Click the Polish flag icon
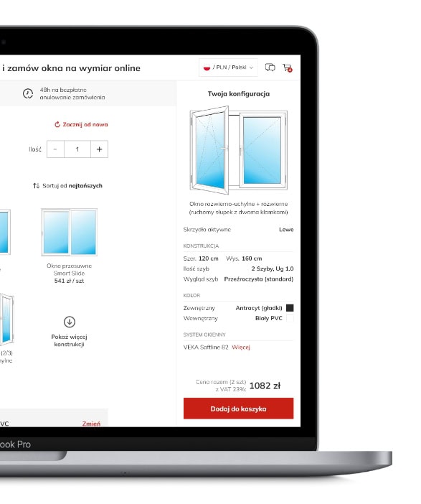421x504 pixels. (207, 67)
